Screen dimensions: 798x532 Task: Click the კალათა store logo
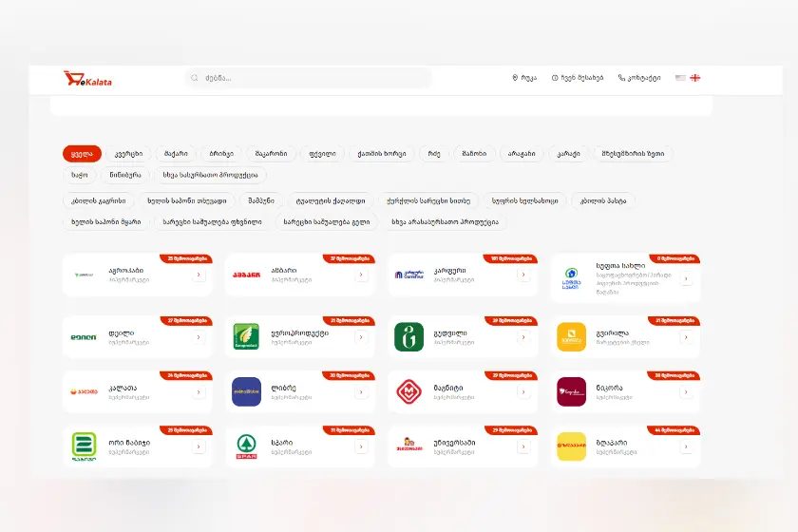(84, 392)
